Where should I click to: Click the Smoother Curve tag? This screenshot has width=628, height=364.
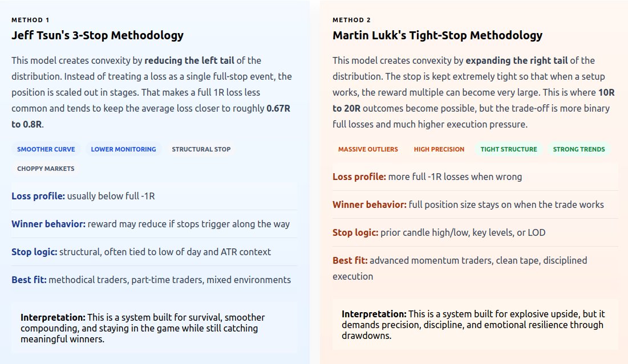click(x=46, y=149)
